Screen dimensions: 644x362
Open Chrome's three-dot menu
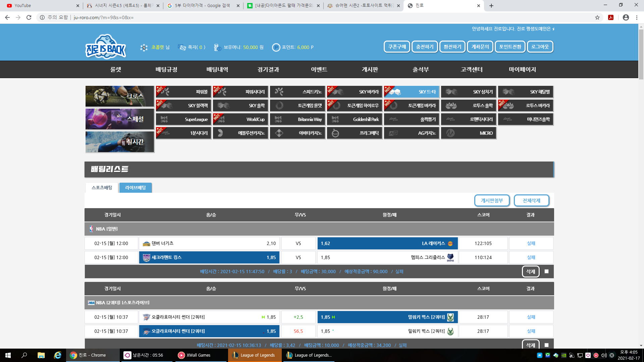pos(637,17)
